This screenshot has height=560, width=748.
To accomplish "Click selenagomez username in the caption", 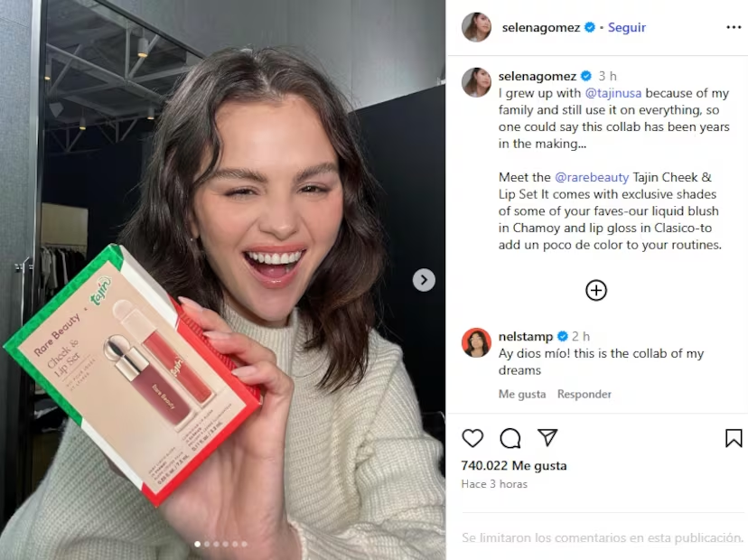I will point(538,76).
